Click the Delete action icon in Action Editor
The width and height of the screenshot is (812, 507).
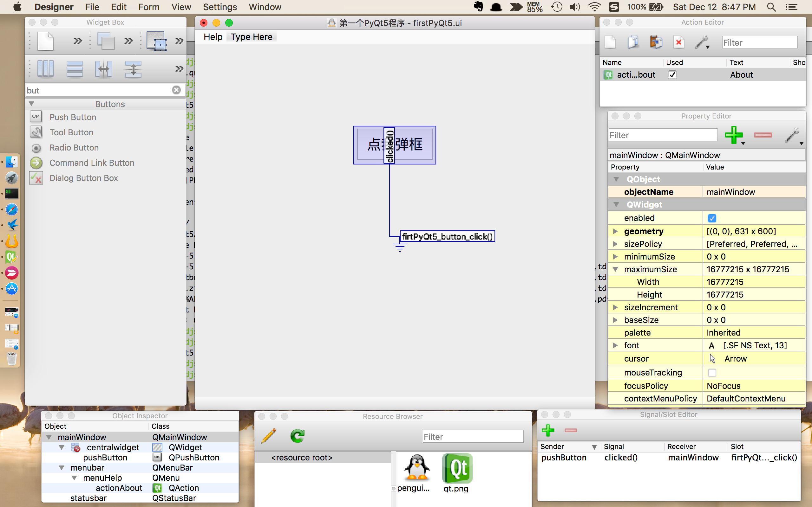coord(678,42)
